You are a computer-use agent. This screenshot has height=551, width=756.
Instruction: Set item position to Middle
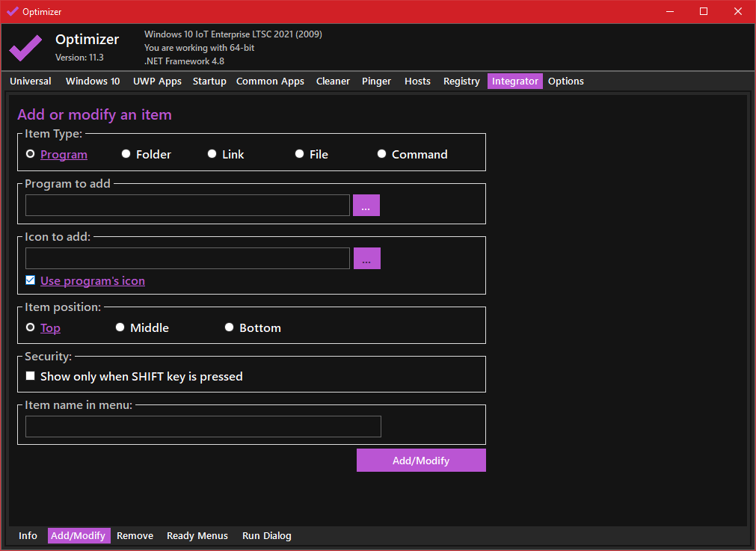click(x=120, y=327)
